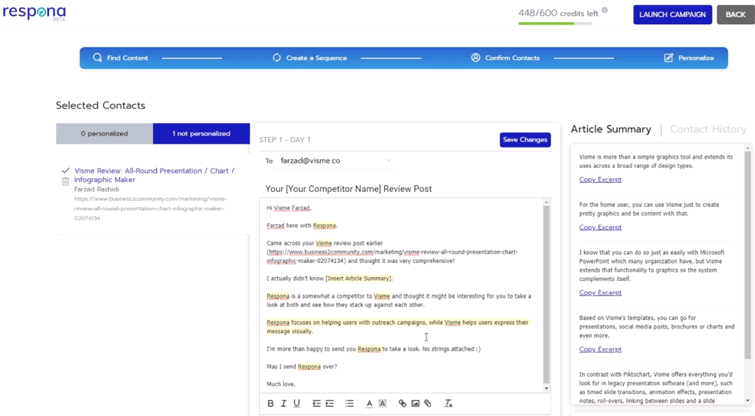Click the Respona logo
This screenshot has height=416, width=755.
coord(34,12)
